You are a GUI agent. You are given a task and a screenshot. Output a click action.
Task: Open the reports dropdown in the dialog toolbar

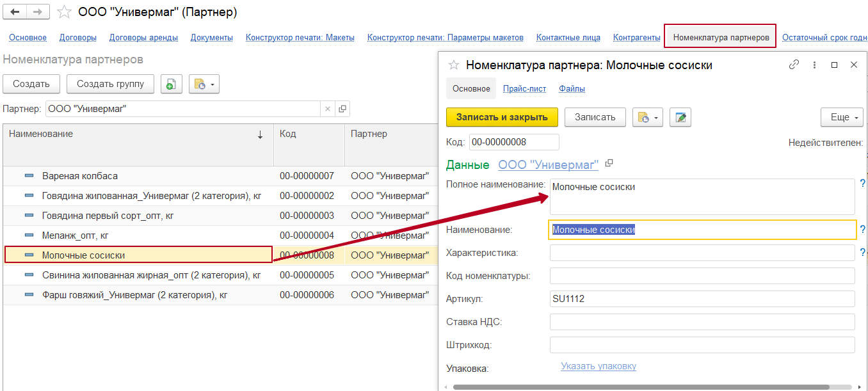(x=648, y=117)
